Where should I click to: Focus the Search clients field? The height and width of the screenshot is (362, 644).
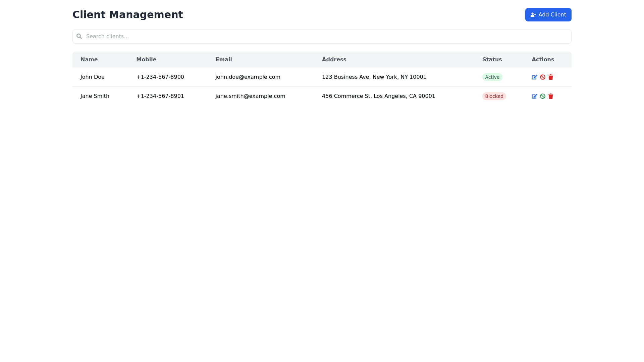click(322, 37)
